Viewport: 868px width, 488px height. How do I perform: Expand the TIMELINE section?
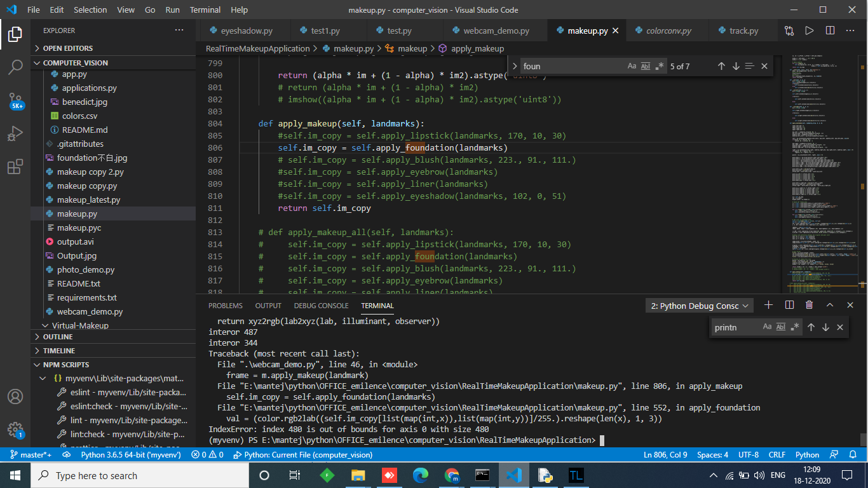(x=113, y=351)
